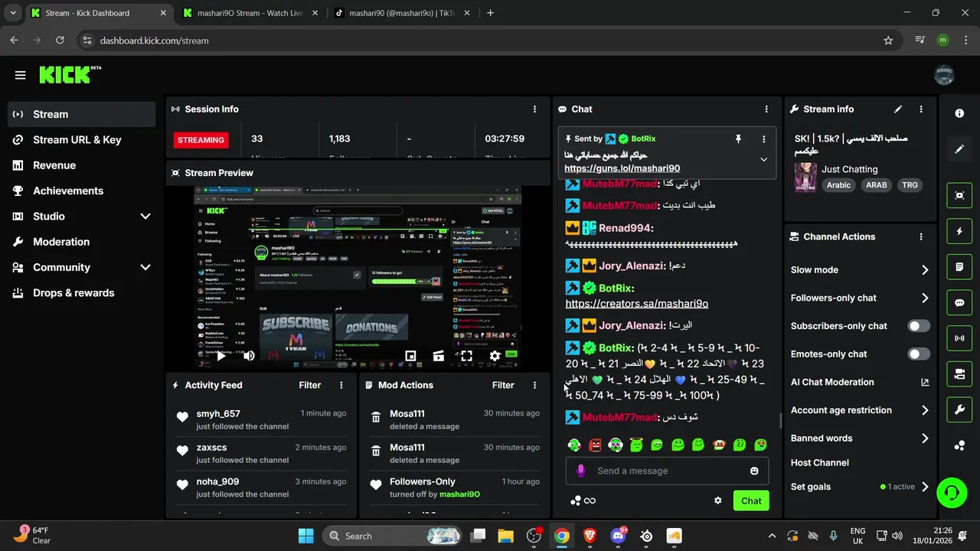
Task: Open fullscreen on the stream preview
Action: (466, 356)
